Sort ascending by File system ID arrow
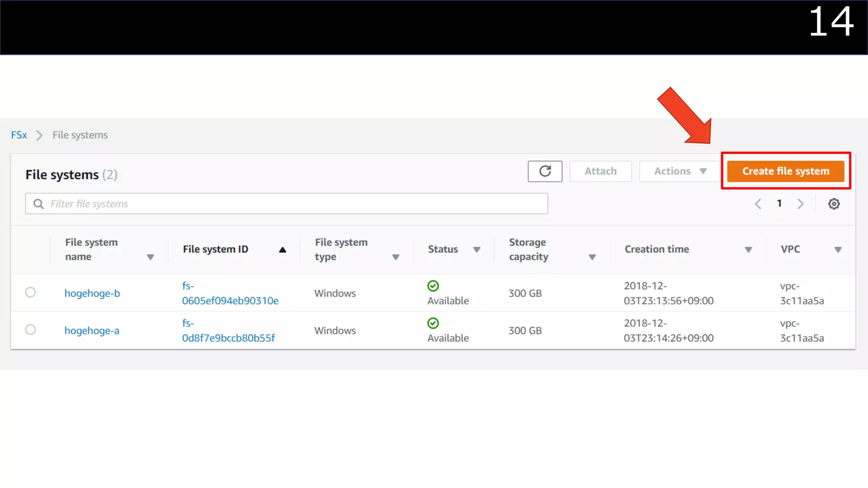The height and width of the screenshot is (488, 868). 282,250
